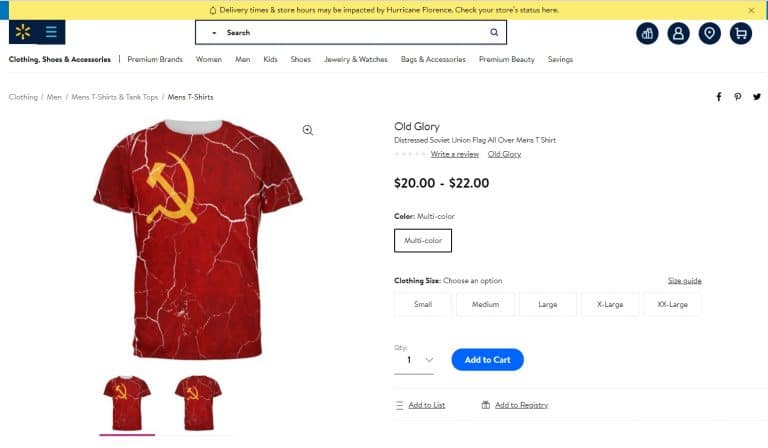Select the Medium clothing size option
This screenshot has height=448, width=768.
485,304
